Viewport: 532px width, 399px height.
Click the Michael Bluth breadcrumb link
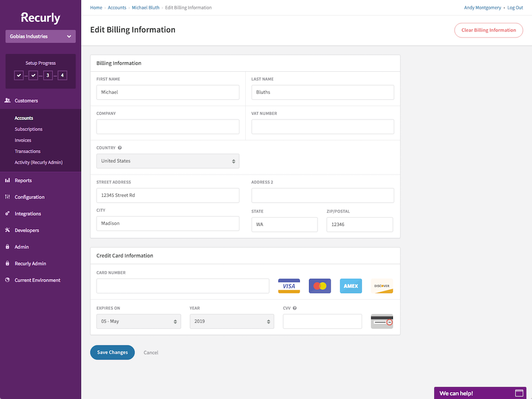coord(145,7)
